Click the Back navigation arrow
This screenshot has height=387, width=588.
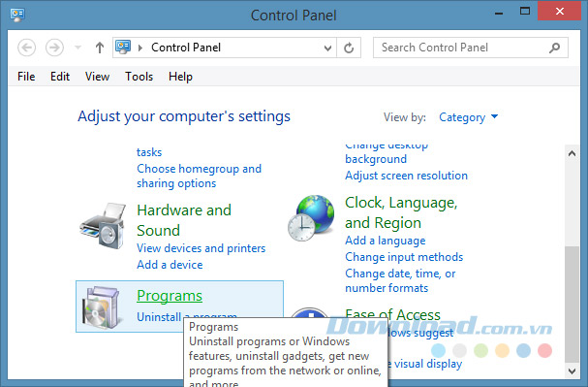coord(26,48)
